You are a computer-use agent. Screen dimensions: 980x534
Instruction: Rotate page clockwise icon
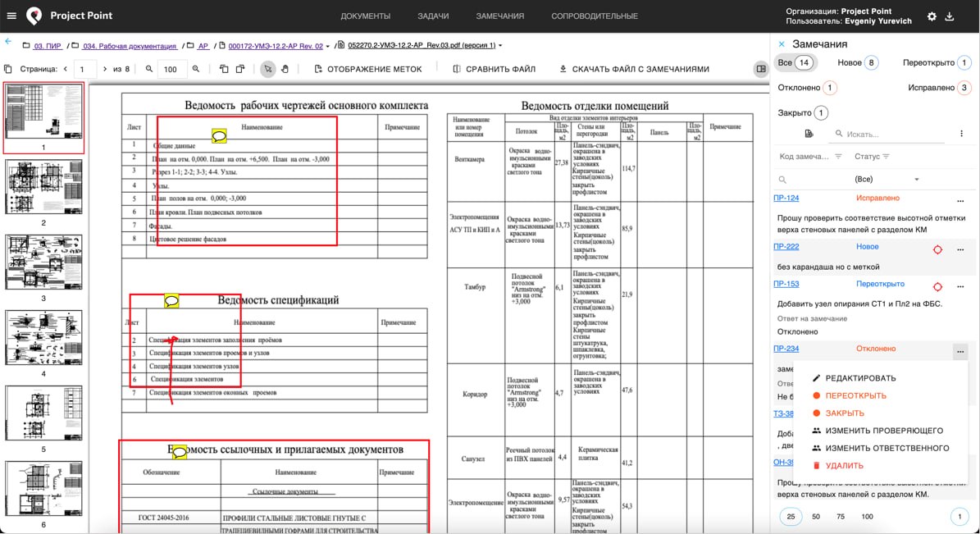(x=240, y=69)
